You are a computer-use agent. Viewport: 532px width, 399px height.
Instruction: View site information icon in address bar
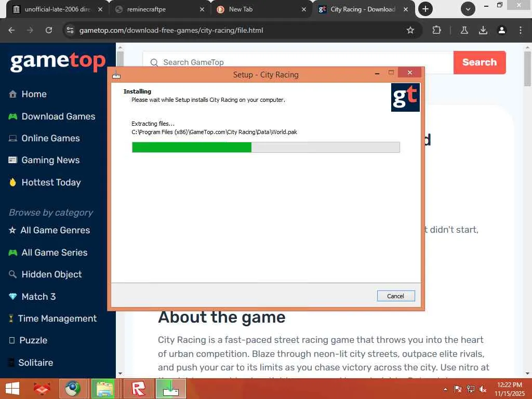click(70, 30)
